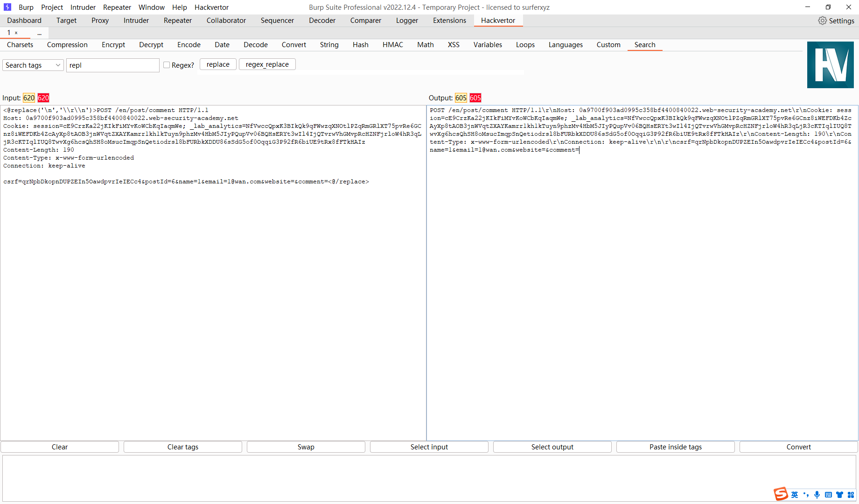
Task: Select the Math tag category
Action: tap(426, 45)
